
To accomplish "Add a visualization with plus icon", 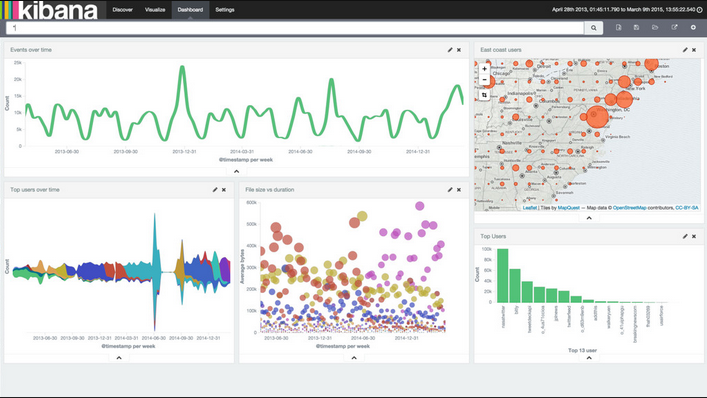I will (693, 27).
